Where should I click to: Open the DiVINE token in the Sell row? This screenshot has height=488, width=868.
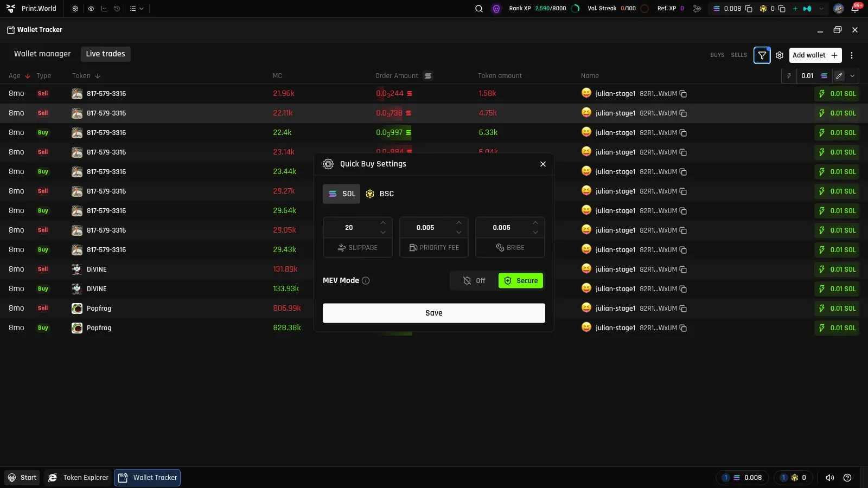coord(90,269)
